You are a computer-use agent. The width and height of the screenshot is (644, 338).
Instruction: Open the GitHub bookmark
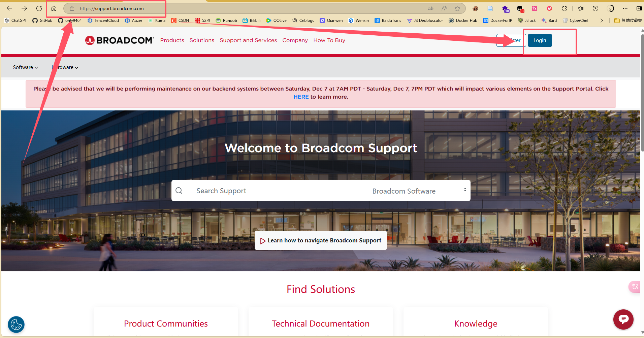pyautogui.click(x=42, y=21)
